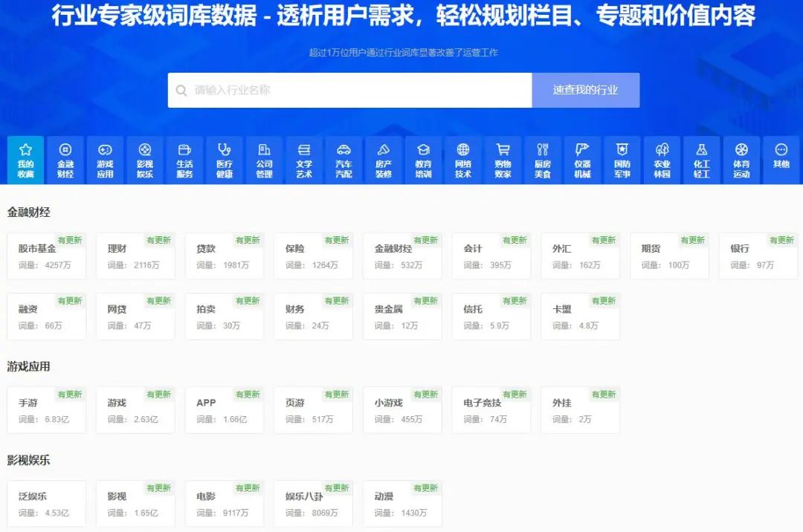The height and width of the screenshot is (532, 803).
Task: Open the 电子竞技 keyword card
Action: 491,409
